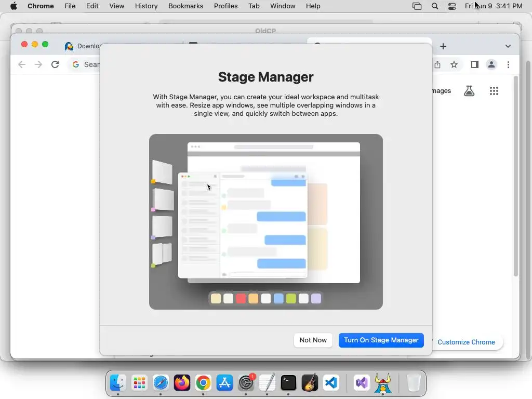Open the Help menu

click(313, 6)
